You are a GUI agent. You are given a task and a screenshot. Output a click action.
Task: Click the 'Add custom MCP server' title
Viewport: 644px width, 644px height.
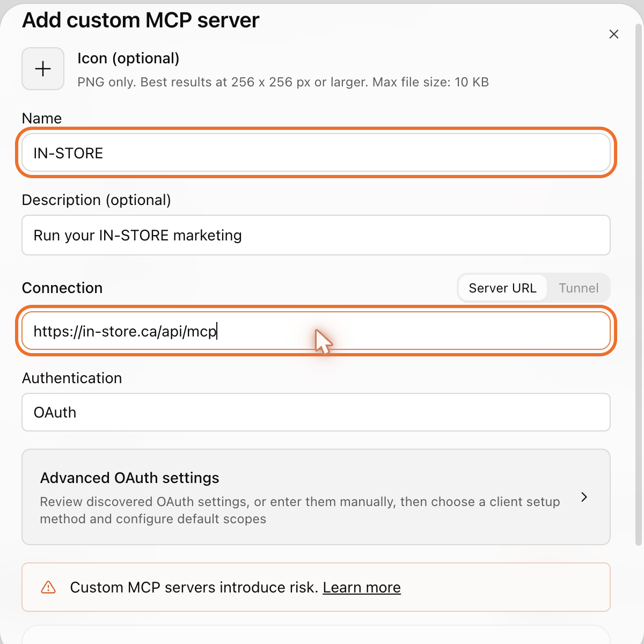click(x=141, y=20)
